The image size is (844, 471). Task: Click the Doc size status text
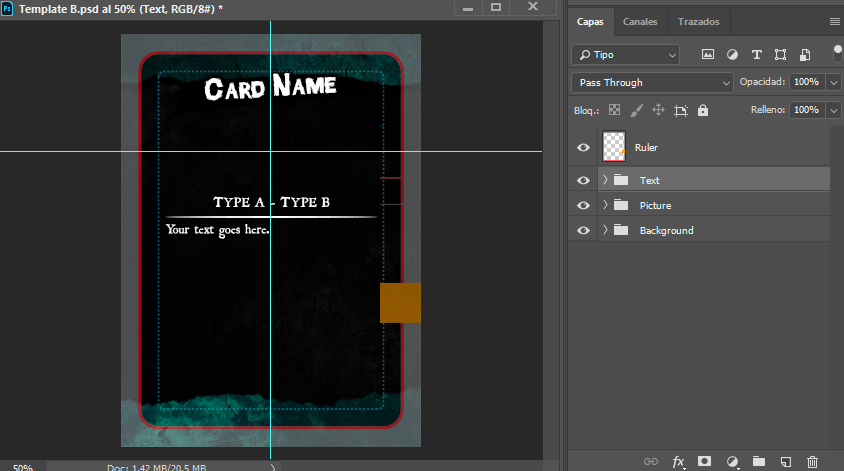click(x=157, y=467)
